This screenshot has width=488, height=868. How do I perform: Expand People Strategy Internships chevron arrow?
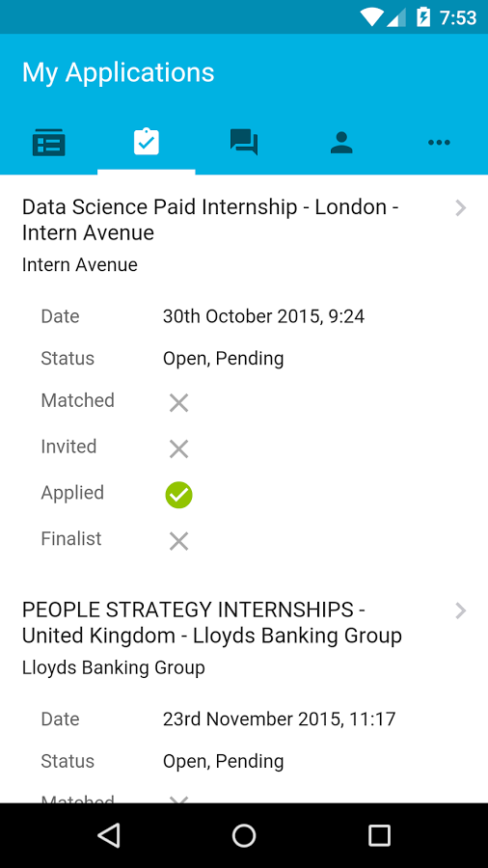coord(460,611)
